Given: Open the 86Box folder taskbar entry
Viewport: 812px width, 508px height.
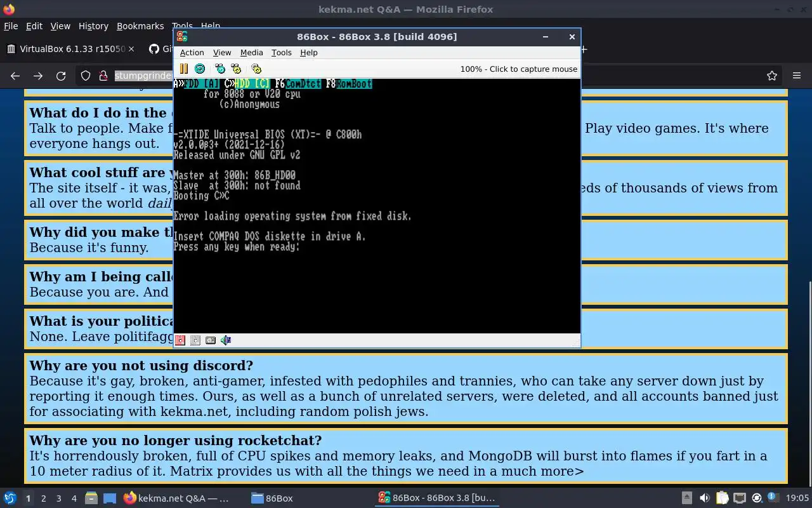Looking at the screenshot, I should pyautogui.click(x=273, y=498).
